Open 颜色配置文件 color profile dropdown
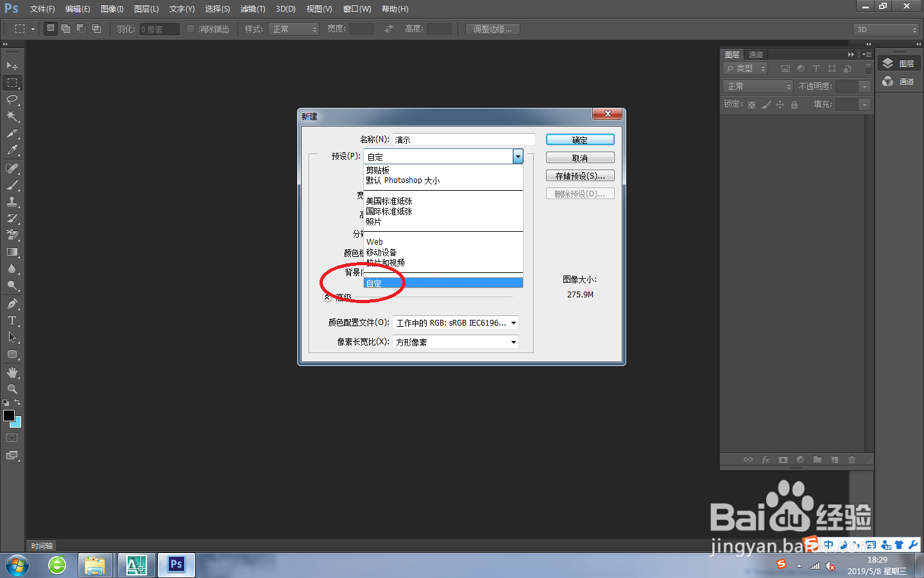Image resolution: width=924 pixels, height=578 pixels. pyautogui.click(x=456, y=323)
